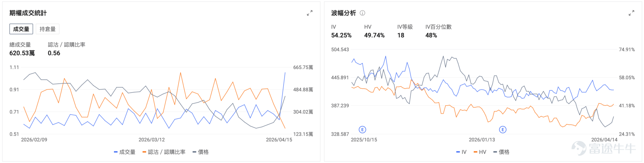Image resolution: width=644 pixels, height=163 pixels.
Task: Toggle the 價格 legend in the volatility chart
Action: coord(501,152)
